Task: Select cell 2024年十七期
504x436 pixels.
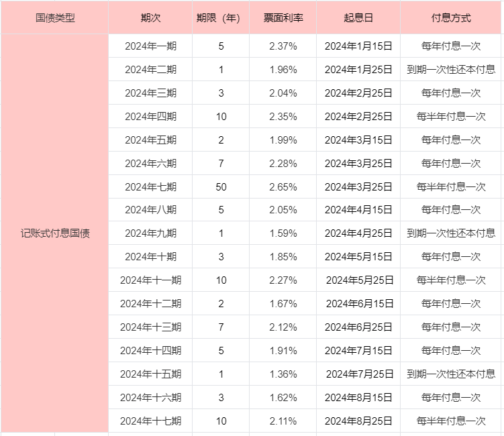Action: pos(150,421)
